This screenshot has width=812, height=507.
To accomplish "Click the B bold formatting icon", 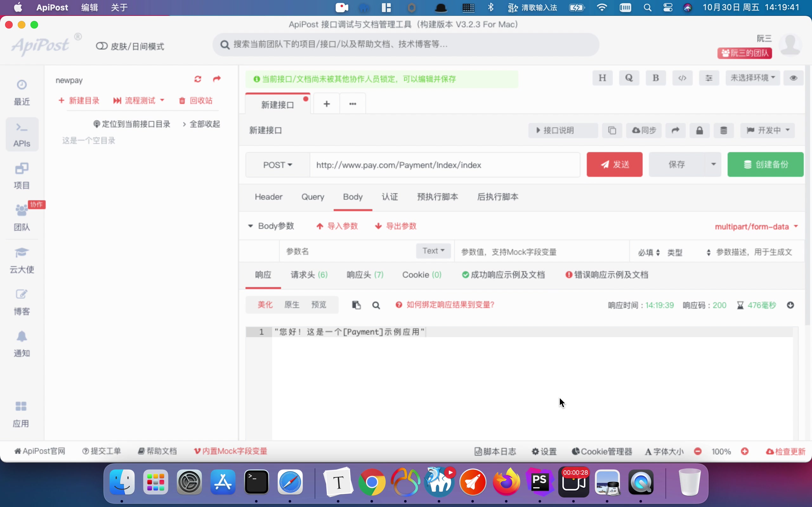I will click(656, 78).
